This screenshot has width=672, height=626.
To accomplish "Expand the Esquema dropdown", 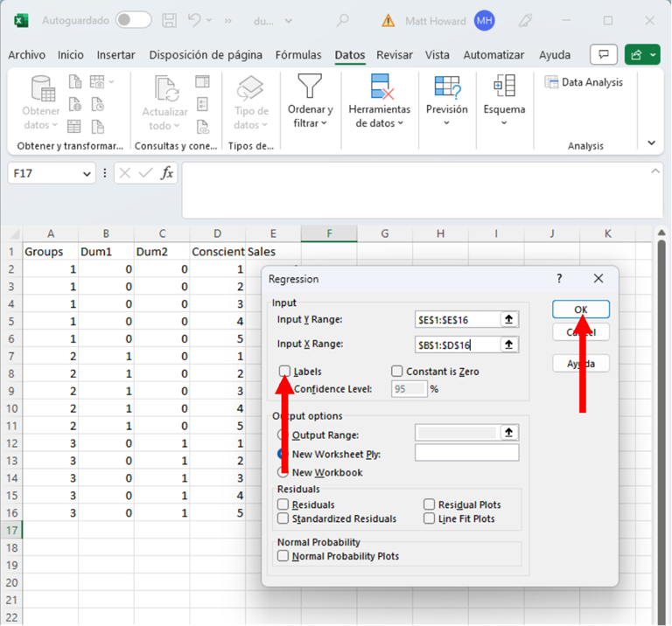I will [x=504, y=122].
